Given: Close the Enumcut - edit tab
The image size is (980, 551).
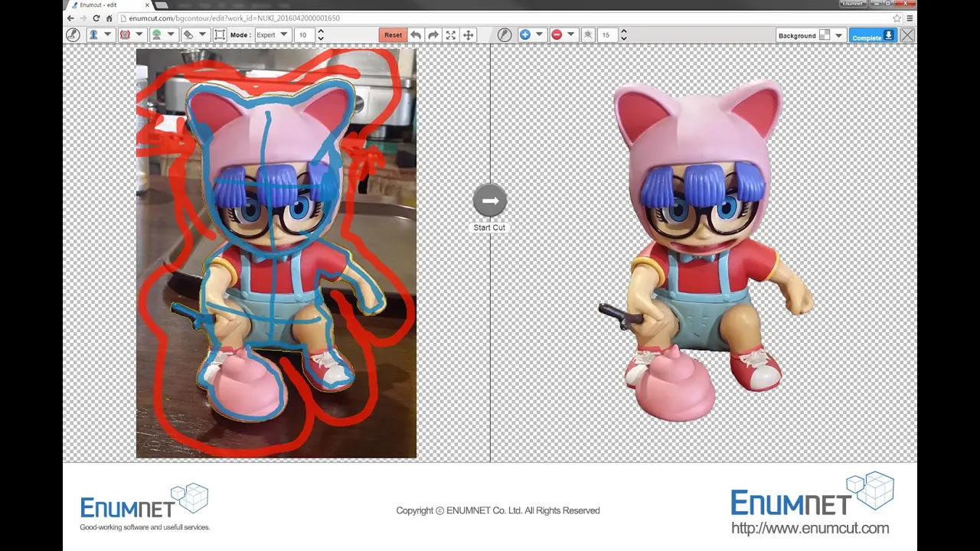Looking at the screenshot, I should pos(147,5).
